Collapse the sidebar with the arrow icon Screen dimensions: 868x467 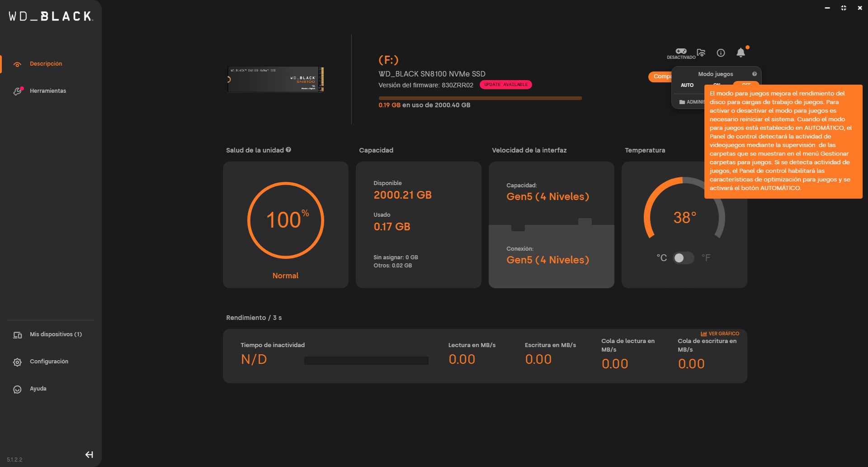pyautogui.click(x=89, y=455)
